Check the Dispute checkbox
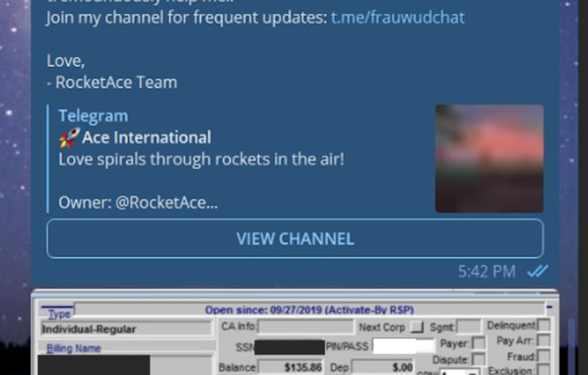Image resolution: width=588 pixels, height=375 pixels. (x=478, y=359)
